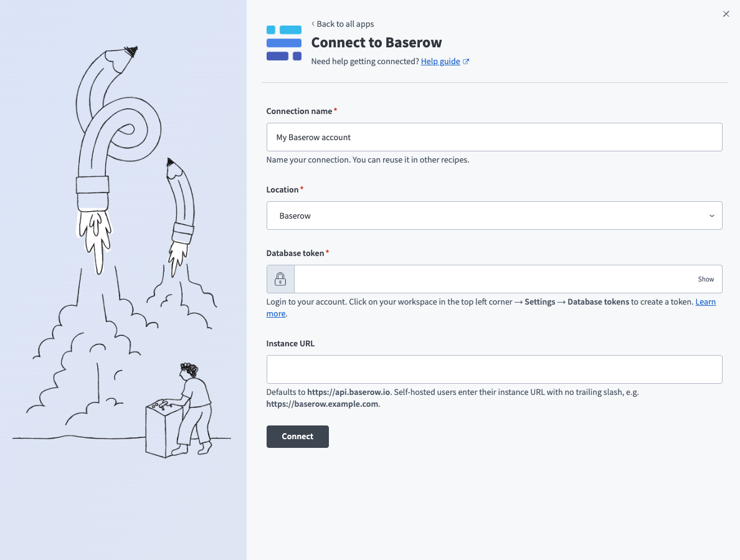Click the rocket pencils illustration

tap(122, 252)
